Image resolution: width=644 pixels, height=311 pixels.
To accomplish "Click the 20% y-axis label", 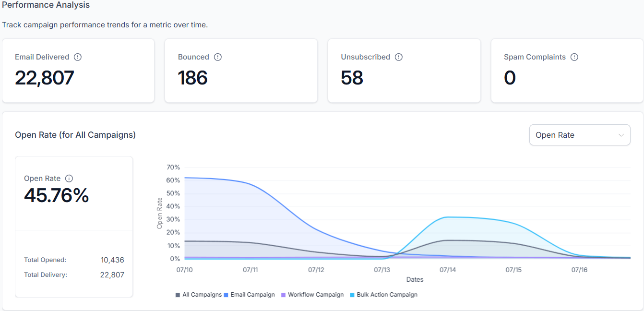I will (173, 232).
